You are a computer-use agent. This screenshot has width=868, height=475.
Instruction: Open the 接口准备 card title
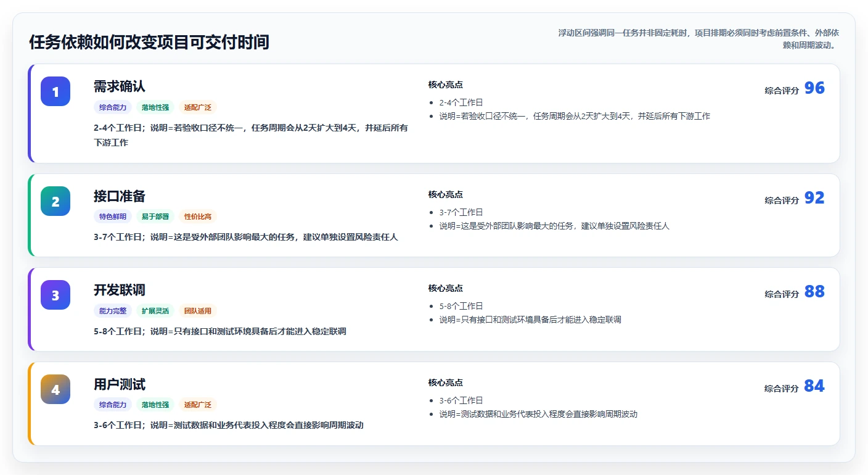click(x=120, y=196)
